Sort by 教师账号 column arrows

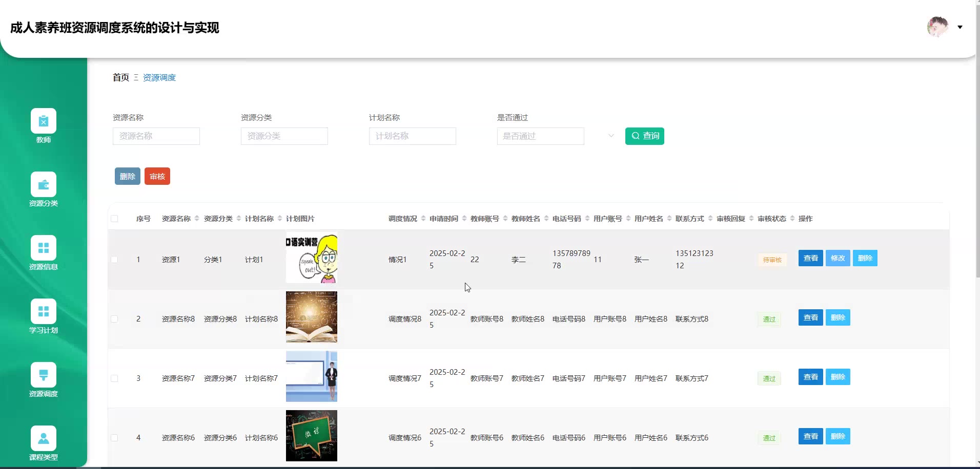505,219
